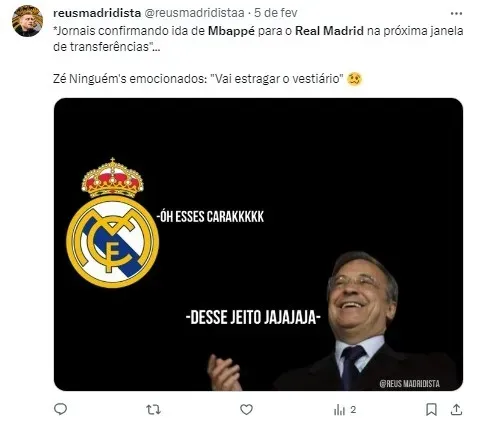Click the view count number 2
Image resolution: width=477 pixels, height=425 pixels.
(x=353, y=409)
